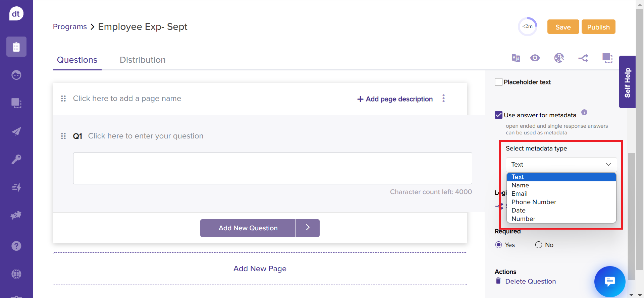Expand the Add New Question arrow
This screenshot has width=644, height=298.
coord(308,228)
